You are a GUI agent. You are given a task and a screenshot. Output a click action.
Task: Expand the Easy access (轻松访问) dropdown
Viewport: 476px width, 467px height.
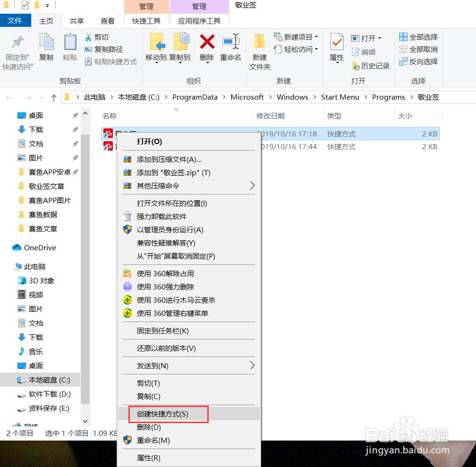coord(316,49)
